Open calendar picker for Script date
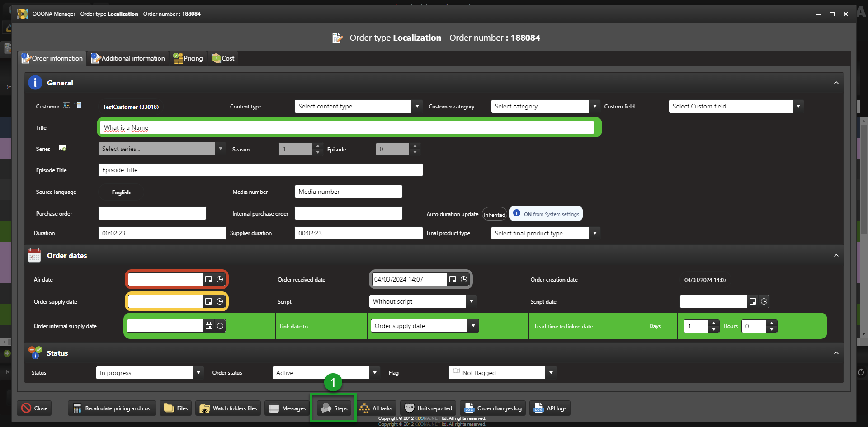The height and width of the screenshot is (427, 868). click(x=753, y=301)
